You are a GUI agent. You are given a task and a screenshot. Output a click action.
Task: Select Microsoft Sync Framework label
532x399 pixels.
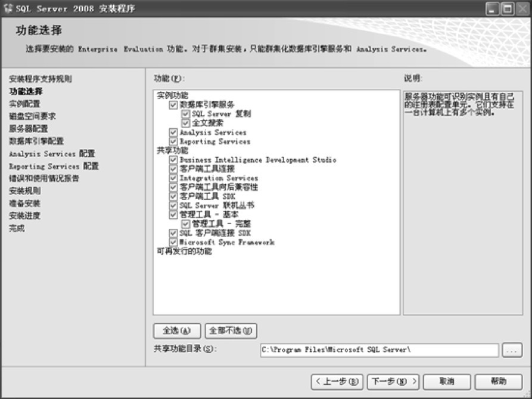click(x=226, y=242)
